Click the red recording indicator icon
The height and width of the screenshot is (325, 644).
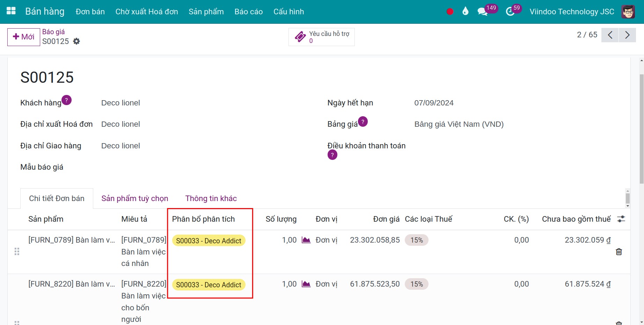[450, 12]
